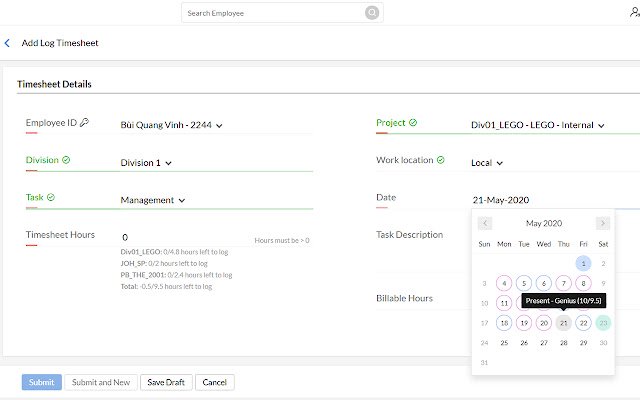640x400 pixels.
Task: Click the Timesheet Details heading
Action: tap(54, 84)
